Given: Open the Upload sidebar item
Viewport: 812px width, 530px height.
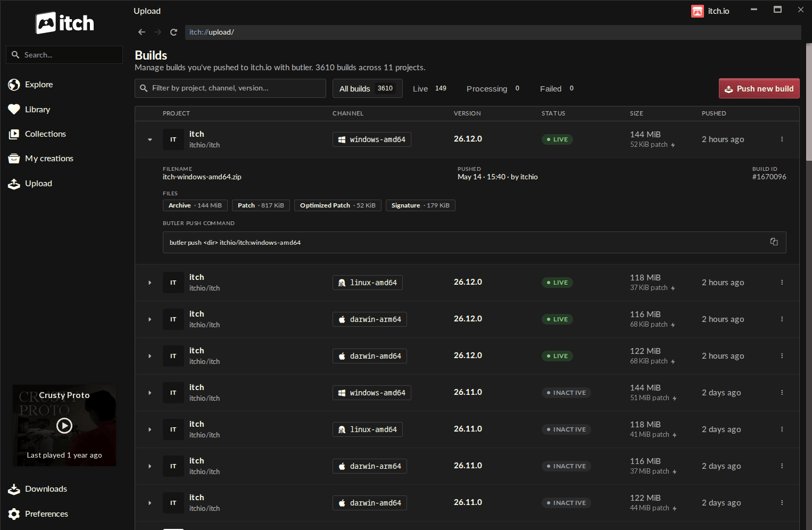Looking at the screenshot, I should point(30,184).
